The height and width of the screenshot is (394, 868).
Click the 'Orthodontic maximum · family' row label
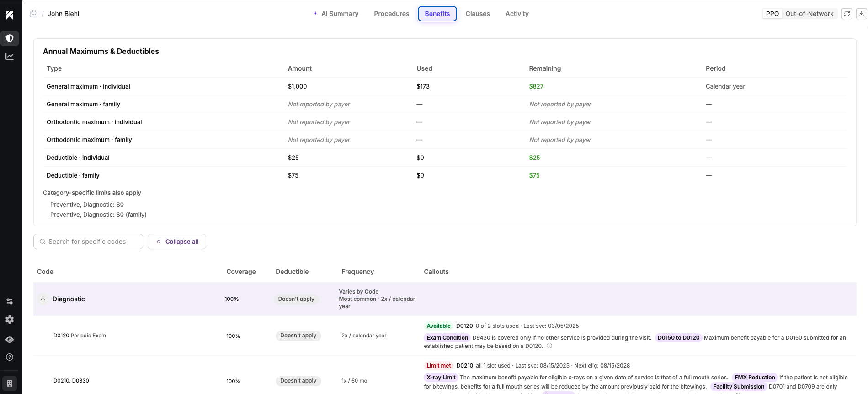pos(89,140)
